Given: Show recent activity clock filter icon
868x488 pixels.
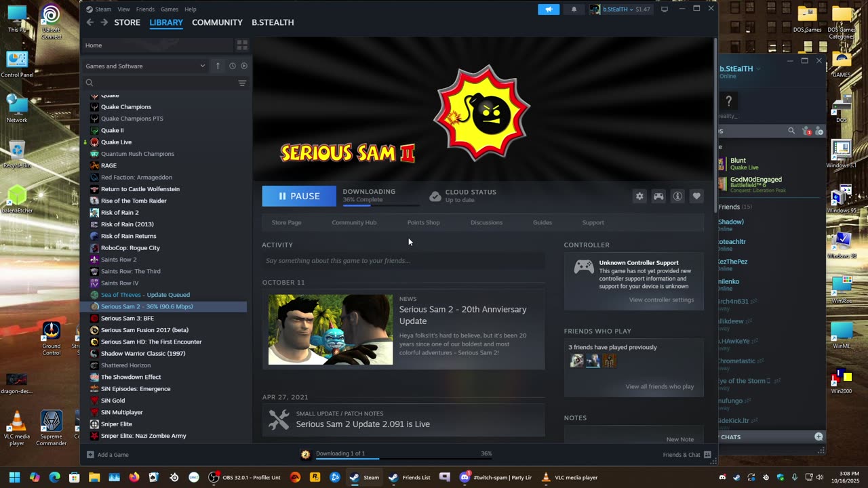Looking at the screenshot, I should [232, 66].
